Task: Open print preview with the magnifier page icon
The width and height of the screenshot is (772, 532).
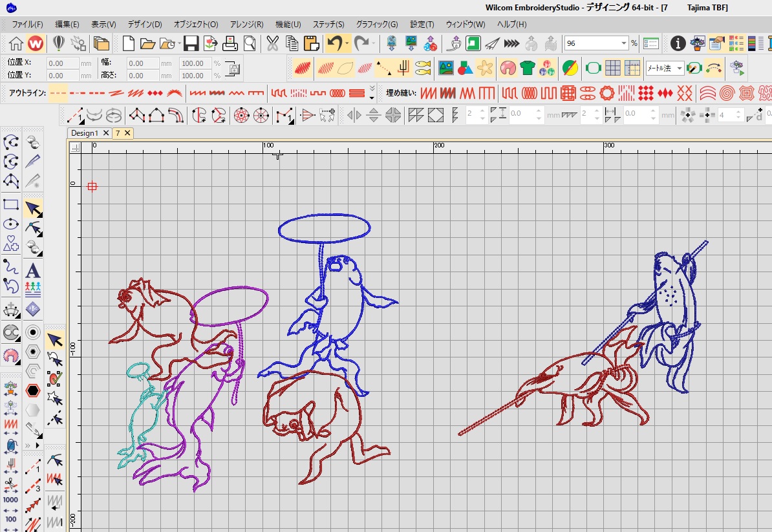Action: pos(250,44)
